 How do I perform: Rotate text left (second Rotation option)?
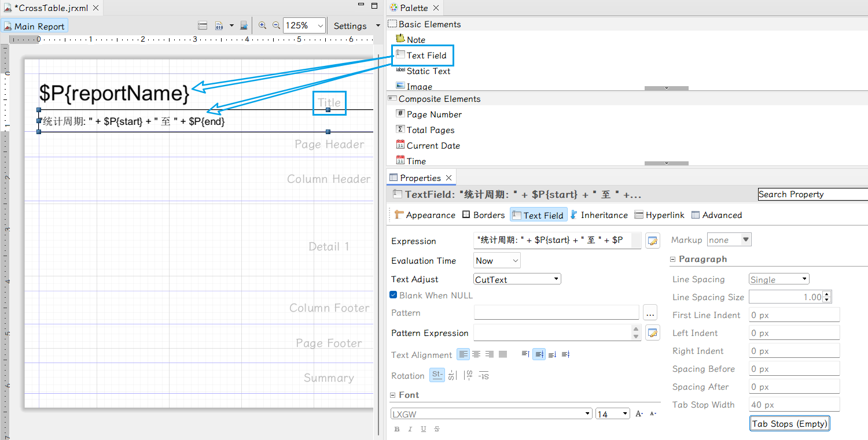tap(453, 375)
